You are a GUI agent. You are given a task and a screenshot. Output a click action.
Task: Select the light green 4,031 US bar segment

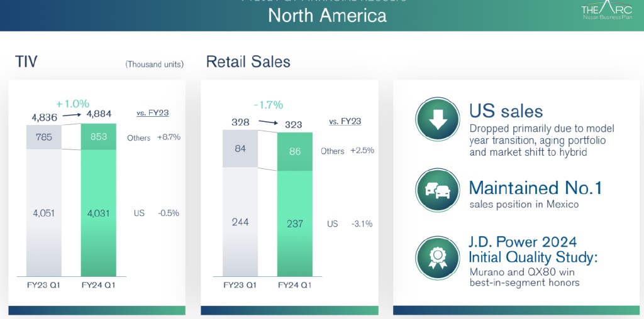coord(99,214)
